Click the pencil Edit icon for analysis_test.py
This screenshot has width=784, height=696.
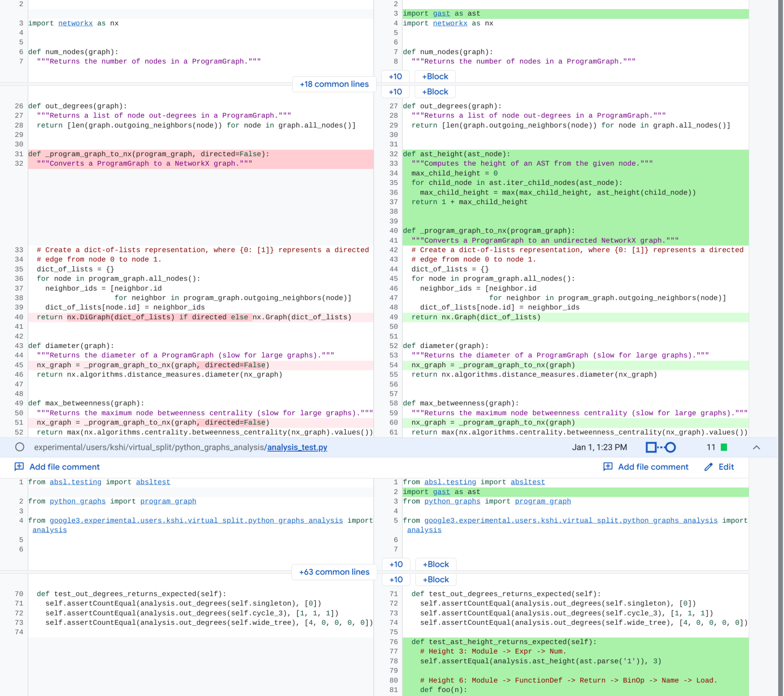pos(708,467)
